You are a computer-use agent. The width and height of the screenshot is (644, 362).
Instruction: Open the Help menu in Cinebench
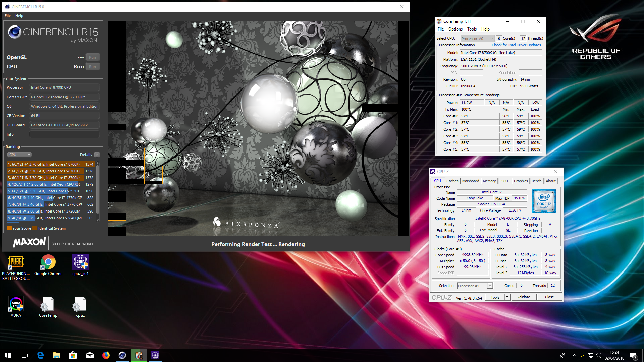click(19, 16)
